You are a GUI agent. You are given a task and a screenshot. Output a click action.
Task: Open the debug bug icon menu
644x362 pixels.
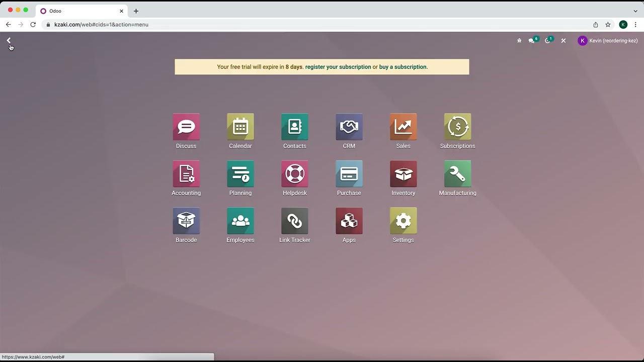(519, 41)
